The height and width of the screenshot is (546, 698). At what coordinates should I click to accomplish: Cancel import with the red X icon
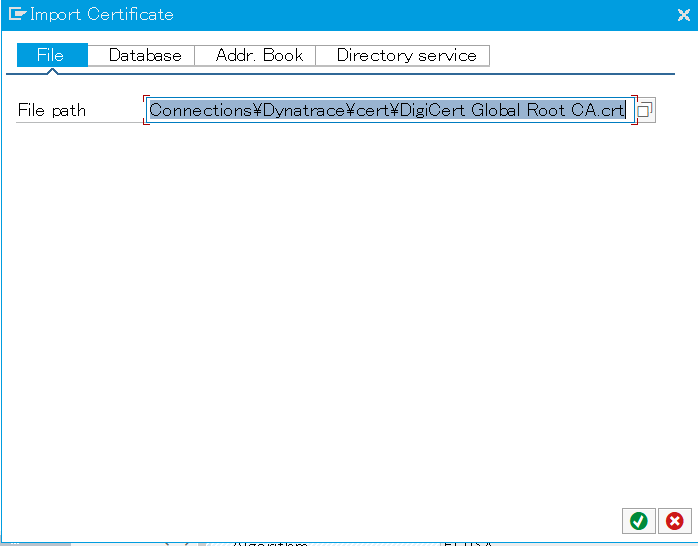675,521
